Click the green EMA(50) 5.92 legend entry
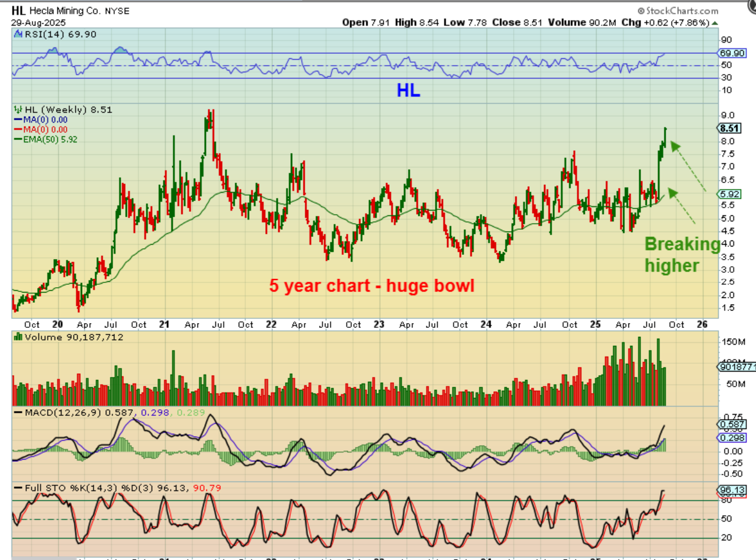This screenshot has height=560, width=756. [x=45, y=139]
